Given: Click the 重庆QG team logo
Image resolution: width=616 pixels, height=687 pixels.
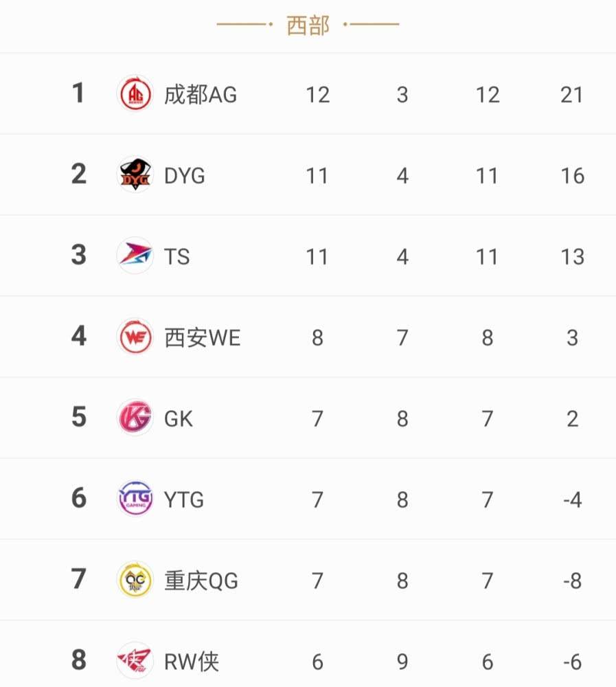Looking at the screenshot, I should pyautogui.click(x=135, y=580).
